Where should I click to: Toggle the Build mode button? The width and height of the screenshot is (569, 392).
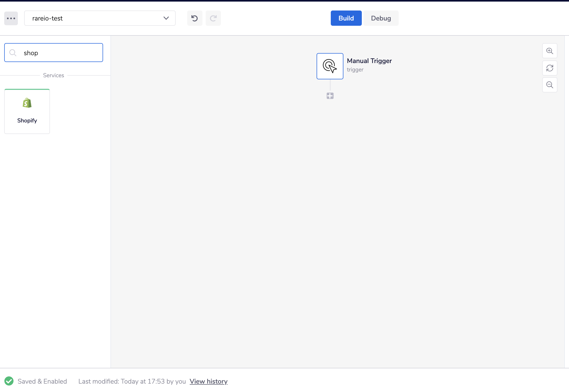(346, 18)
